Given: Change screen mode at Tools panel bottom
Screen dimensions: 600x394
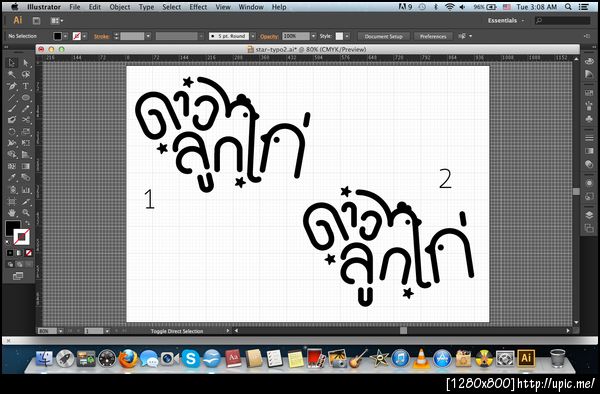Looking at the screenshot, I should (18, 276).
